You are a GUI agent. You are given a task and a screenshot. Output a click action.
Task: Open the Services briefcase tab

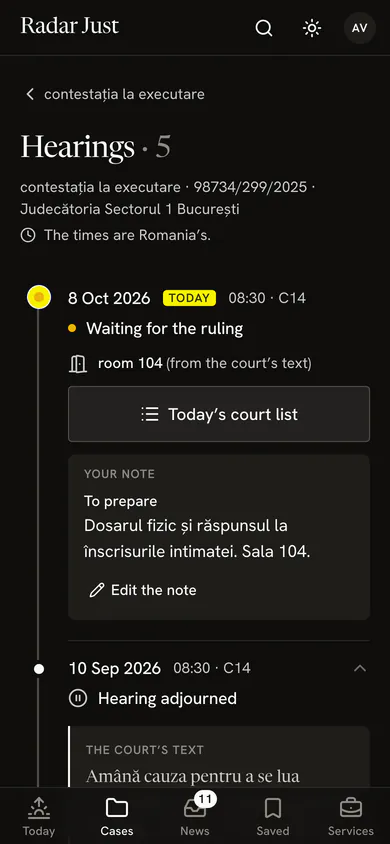[351, 817]
